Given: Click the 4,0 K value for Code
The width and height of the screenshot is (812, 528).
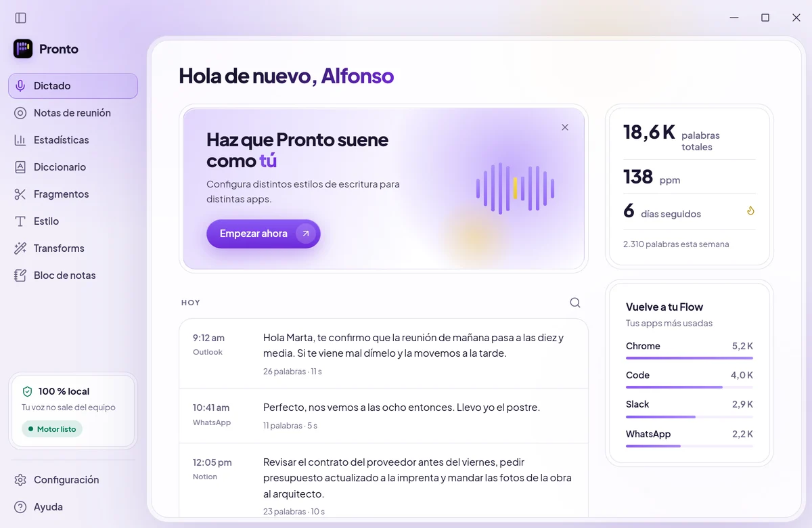Looking at the screenshot, I should click(742, 375).
